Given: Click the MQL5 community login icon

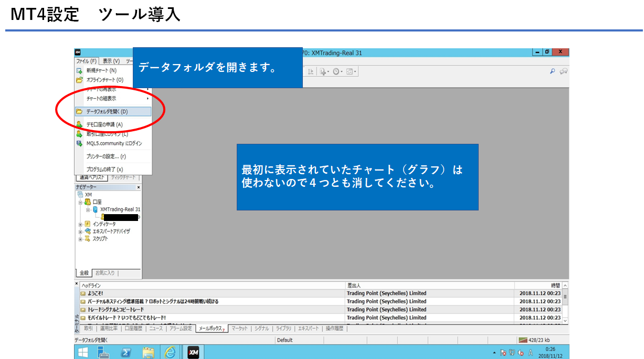Looking at the screenshot, I should (x=79, y=143).
